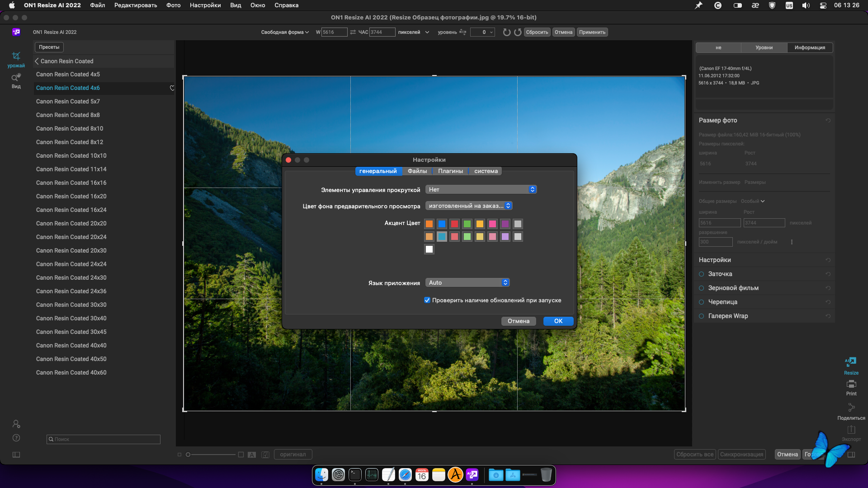Uncheck check for updates on launch
Image resolution: width=868 pixels, height=488 pixels.
click(427, 300)
